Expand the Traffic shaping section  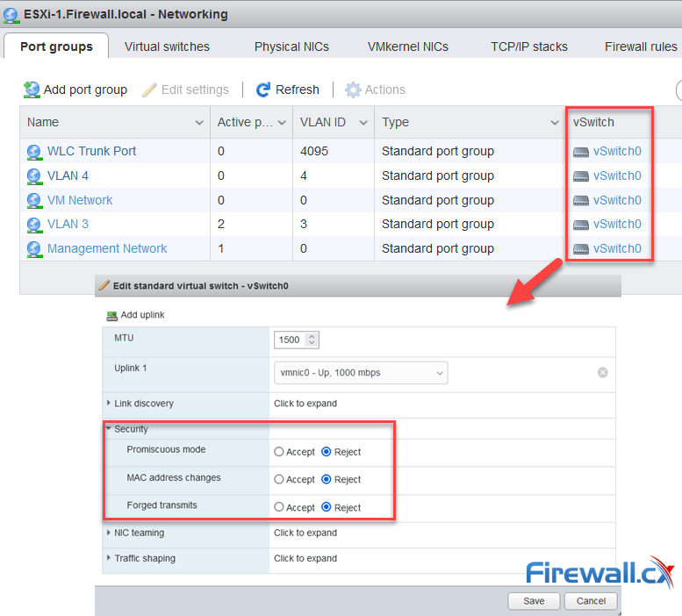coord(108,558)
